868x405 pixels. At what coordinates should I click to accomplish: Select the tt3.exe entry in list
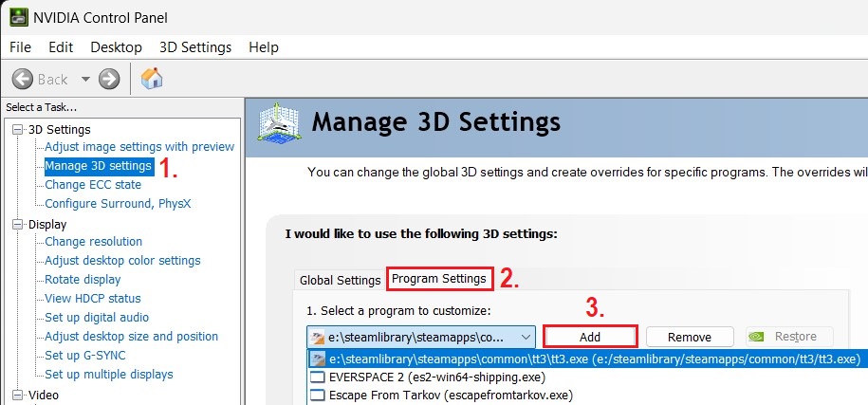(588, 359)
